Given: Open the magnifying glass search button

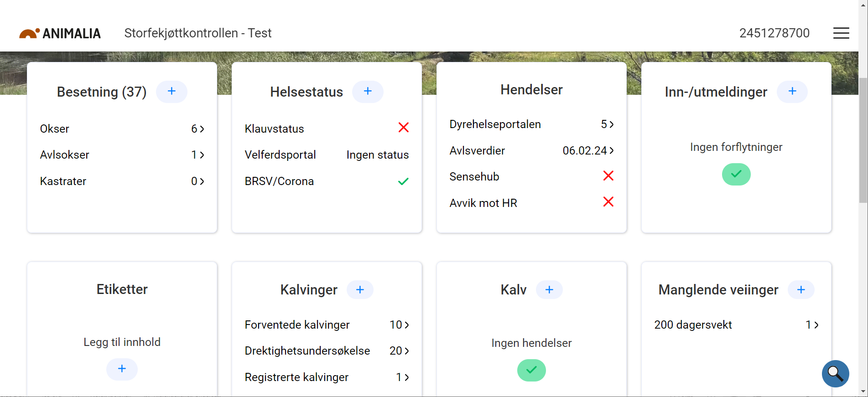Looking at the screenshot, I should (x=835, y=374).
